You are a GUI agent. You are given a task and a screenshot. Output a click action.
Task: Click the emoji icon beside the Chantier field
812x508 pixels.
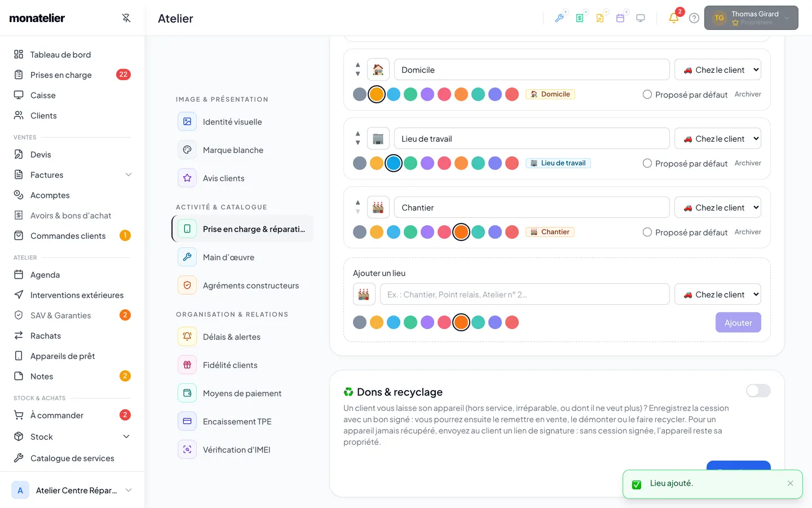[x=378, y=208]
